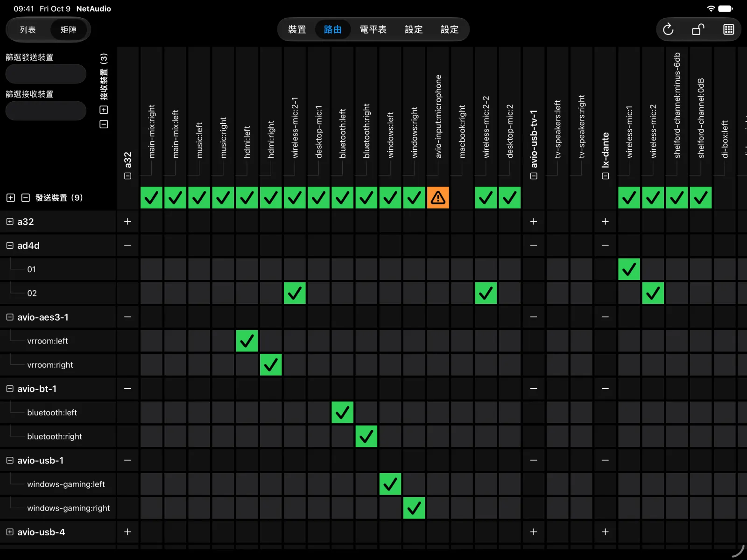This screenshot has height=560, width=747.
Task: Click the 篩選發送裝置 filter field
Action: [x=46, y=74]
